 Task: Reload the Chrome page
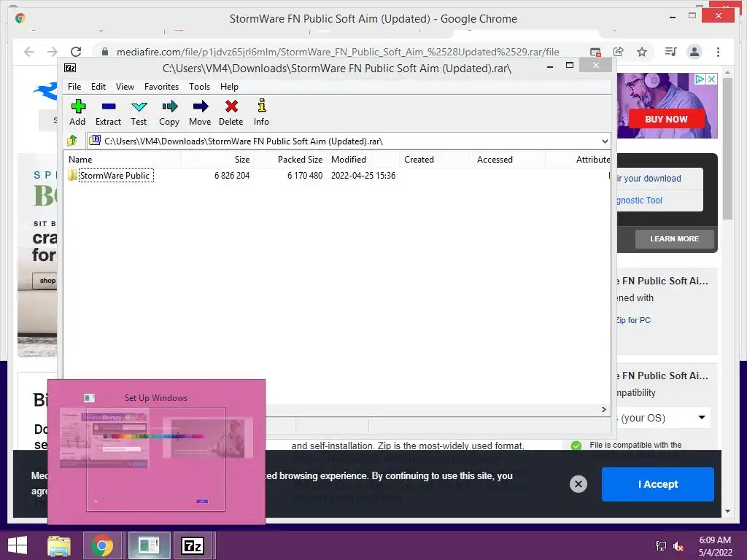(76, 52)
